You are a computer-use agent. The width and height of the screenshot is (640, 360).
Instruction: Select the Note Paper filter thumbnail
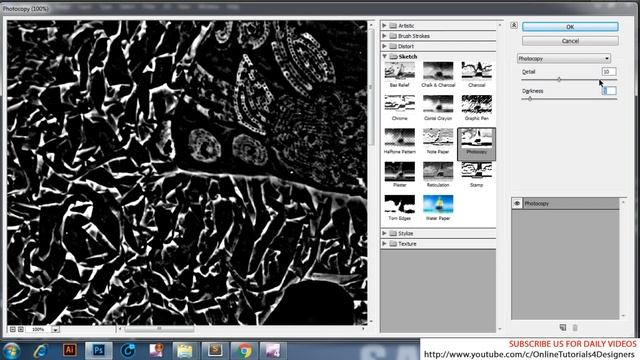(438, 138)
